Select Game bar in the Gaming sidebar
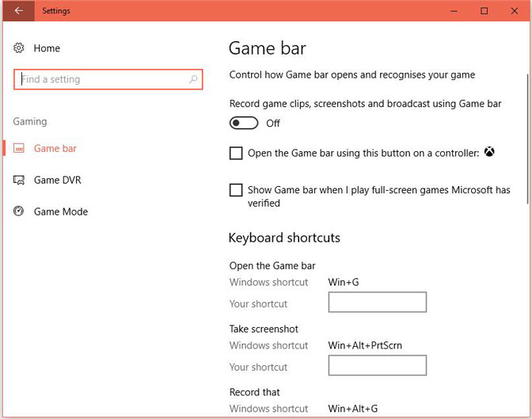The height and width of the screenshot is (419, 532). [x=55, y=149]
